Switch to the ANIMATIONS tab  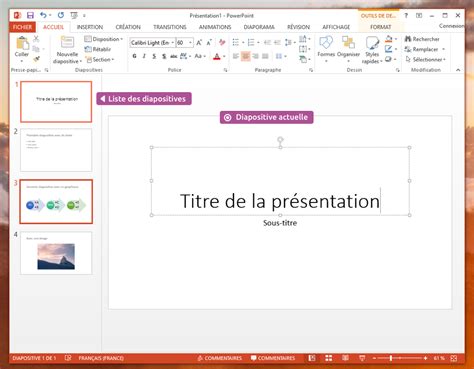click(x=215, y=27)
